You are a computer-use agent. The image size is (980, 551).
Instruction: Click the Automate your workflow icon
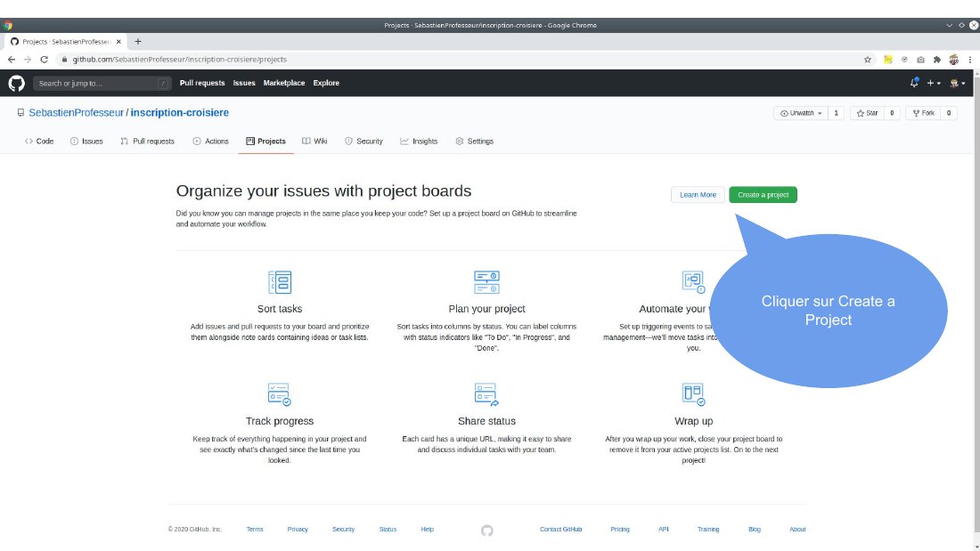(x=693, y=282)
